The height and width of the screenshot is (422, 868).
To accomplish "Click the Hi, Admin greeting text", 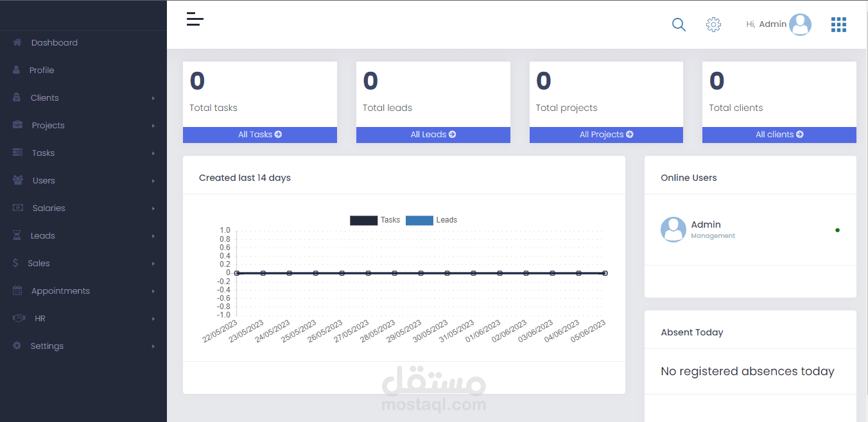I will (x=766, y=24).
